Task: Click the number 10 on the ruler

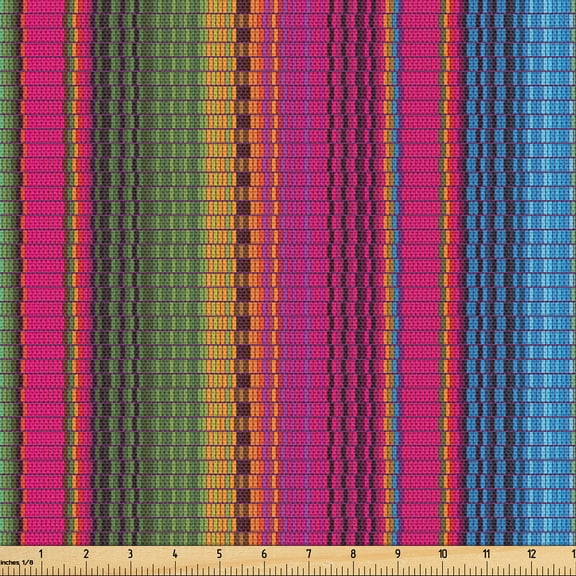Action: (x=443, y=554)
